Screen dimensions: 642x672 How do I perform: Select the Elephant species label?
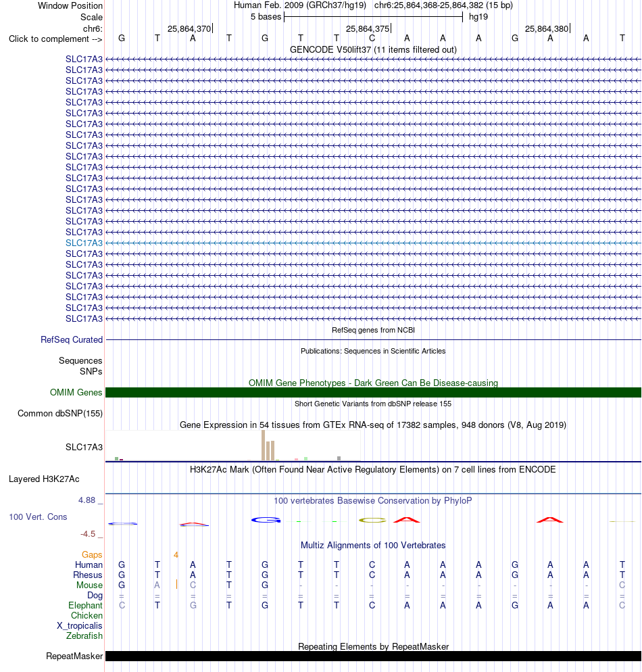86,605
